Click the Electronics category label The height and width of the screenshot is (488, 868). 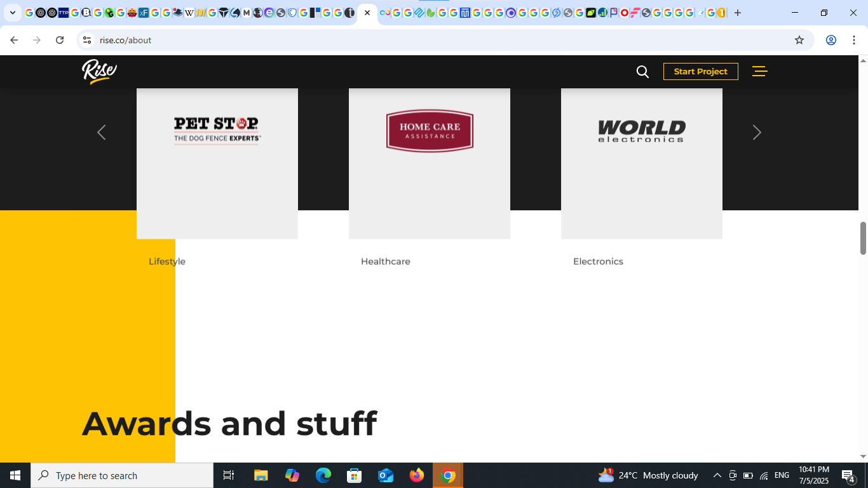pyautogui.click(x=598, y=261)
